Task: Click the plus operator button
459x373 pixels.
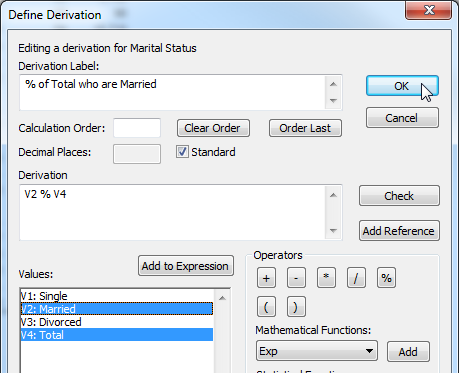Action: (266, 278)
